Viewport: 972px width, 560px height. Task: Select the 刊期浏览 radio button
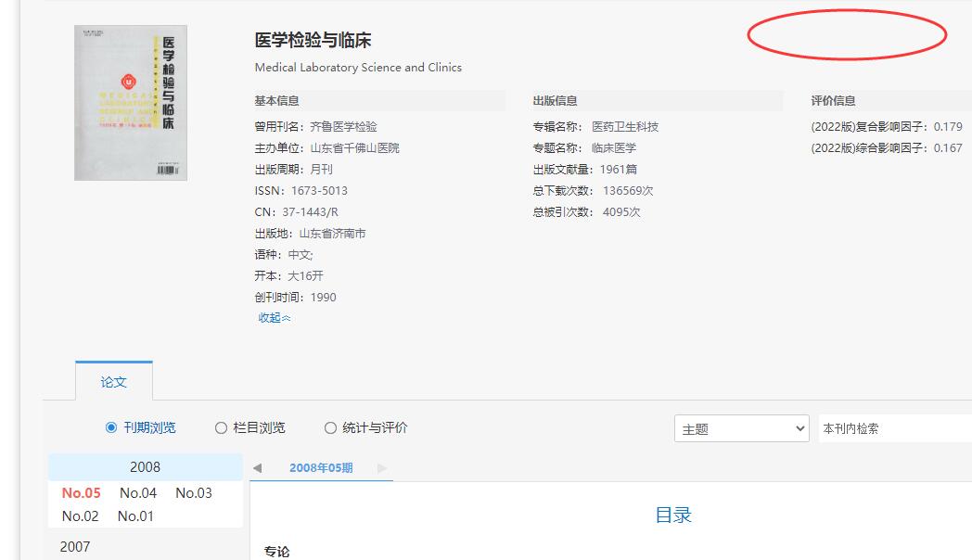tap(112, 428)
